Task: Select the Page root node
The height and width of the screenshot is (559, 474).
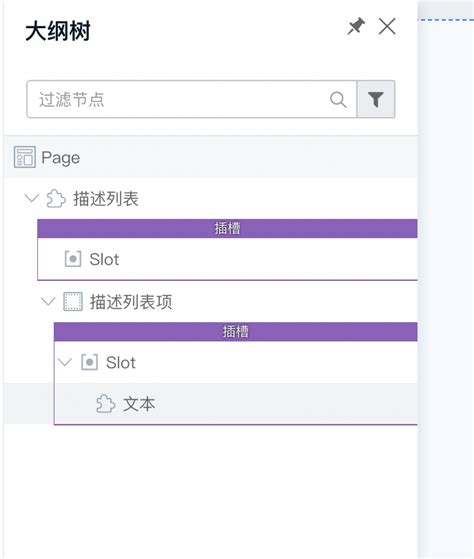Action: coord(211,157)
